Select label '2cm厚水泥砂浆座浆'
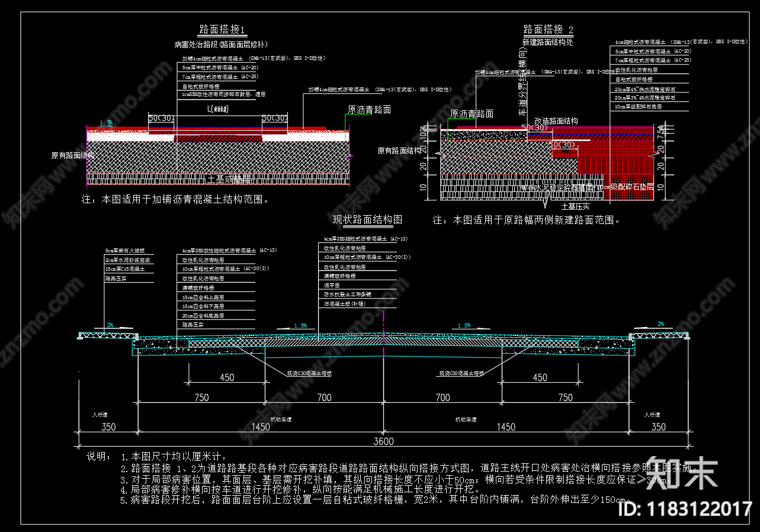 tap(127, 260)
